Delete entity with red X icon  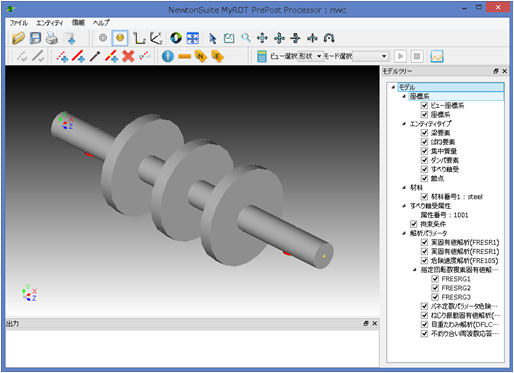tap(128, 56)
